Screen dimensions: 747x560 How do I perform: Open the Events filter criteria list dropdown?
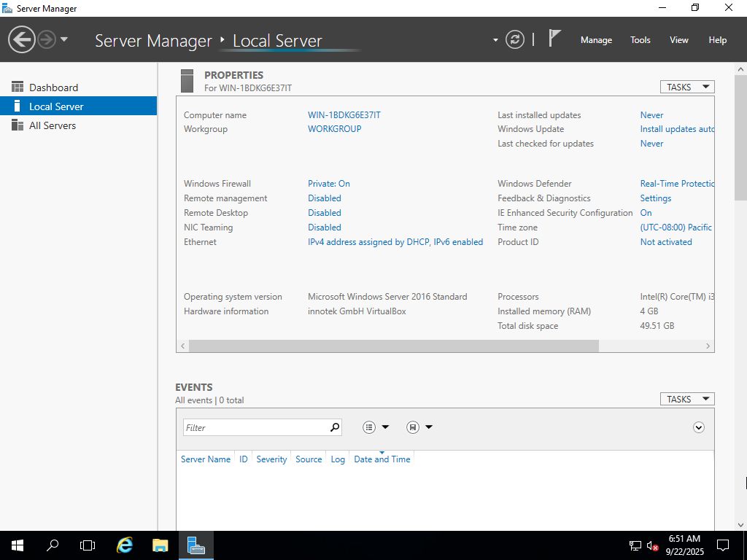[376, 427]
